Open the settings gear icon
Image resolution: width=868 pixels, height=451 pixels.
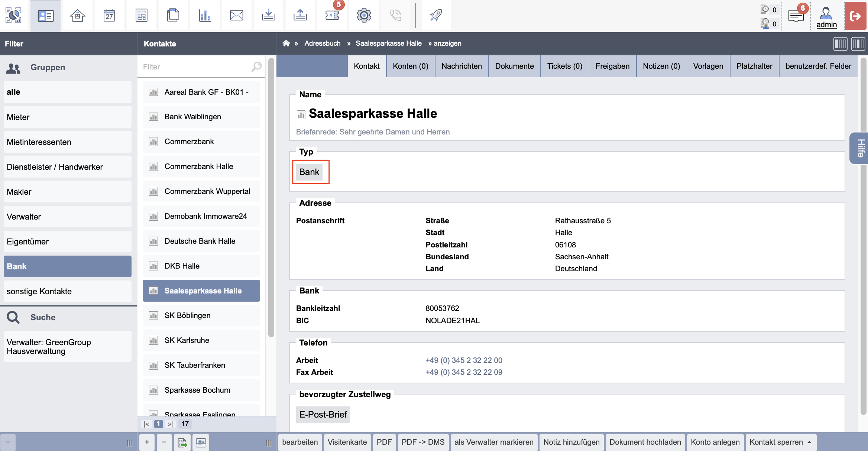click(x=364, y=15)
